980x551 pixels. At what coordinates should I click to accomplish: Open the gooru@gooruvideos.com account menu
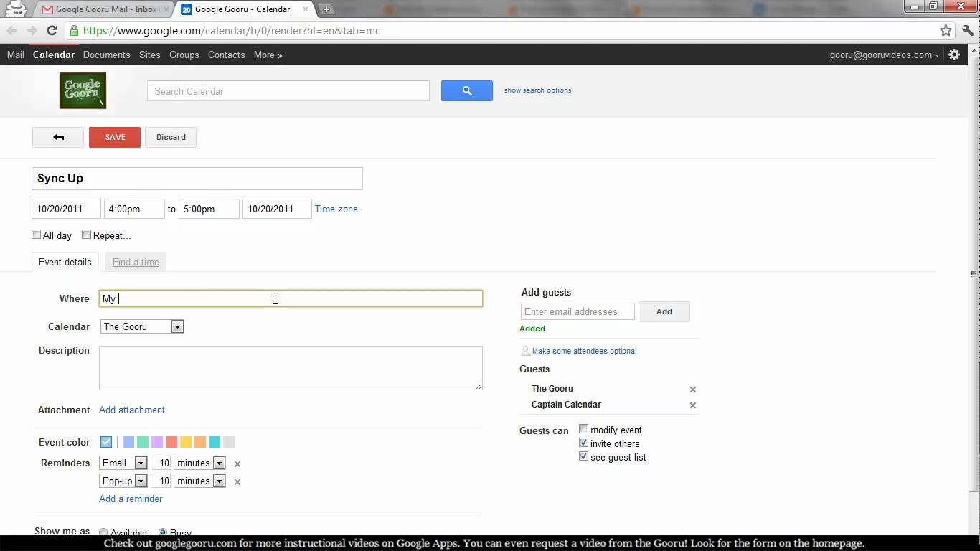[885, 55]
